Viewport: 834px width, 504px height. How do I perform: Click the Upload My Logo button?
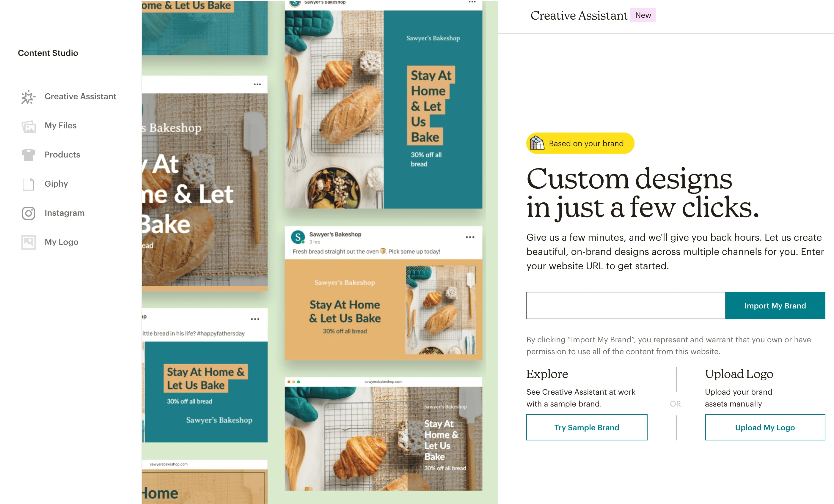(x=764, y=427)
